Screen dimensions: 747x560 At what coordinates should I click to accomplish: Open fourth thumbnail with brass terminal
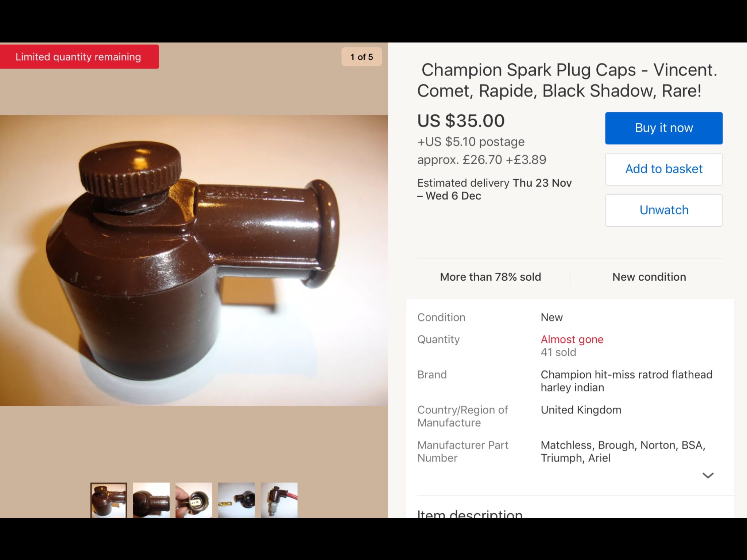point(236,500)
